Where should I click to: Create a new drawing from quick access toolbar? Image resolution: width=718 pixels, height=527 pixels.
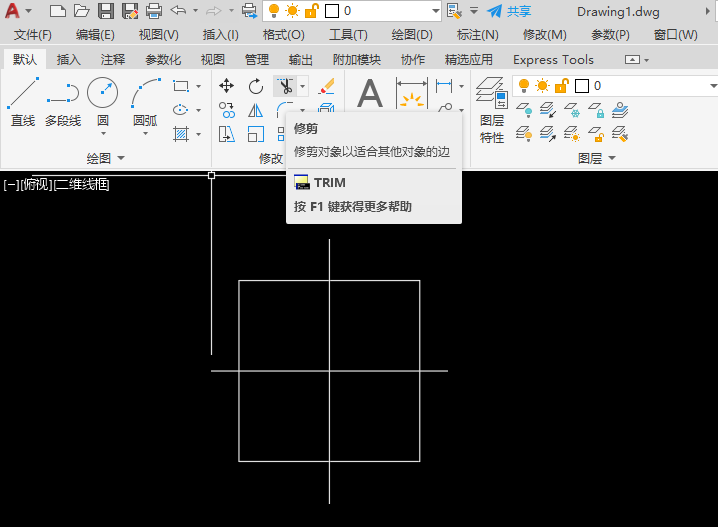tap(57, 11)
